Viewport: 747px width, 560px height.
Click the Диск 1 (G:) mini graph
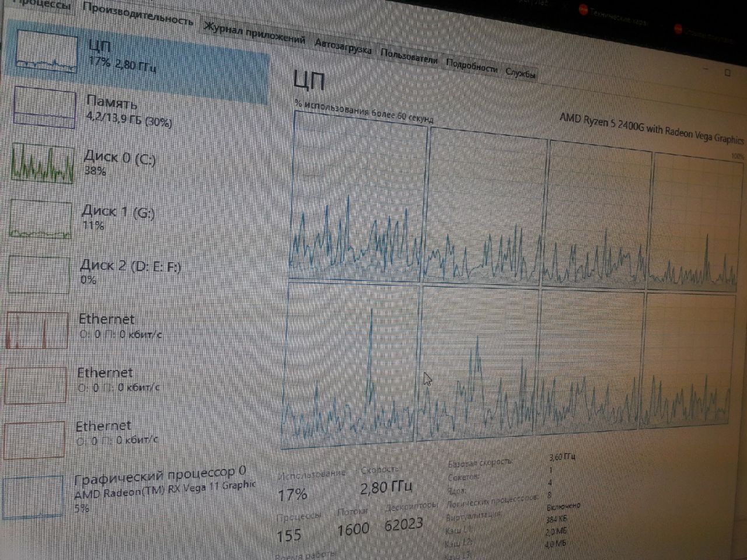[40, 218]
